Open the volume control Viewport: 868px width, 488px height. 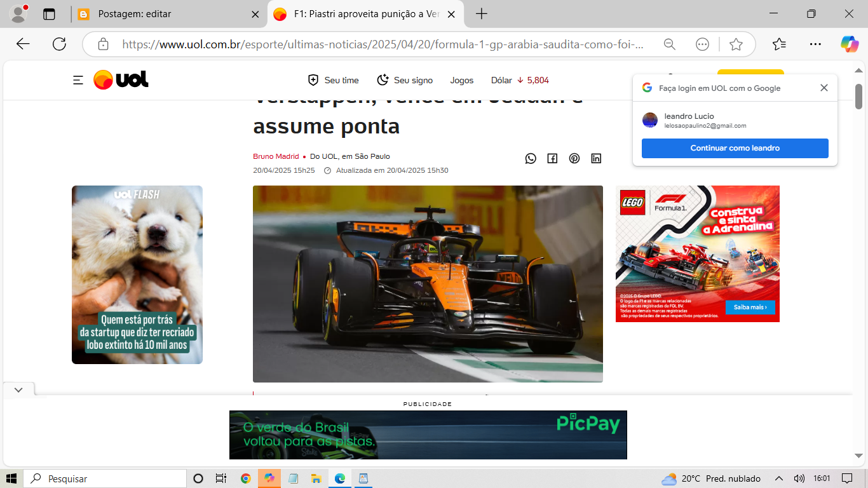799,478
